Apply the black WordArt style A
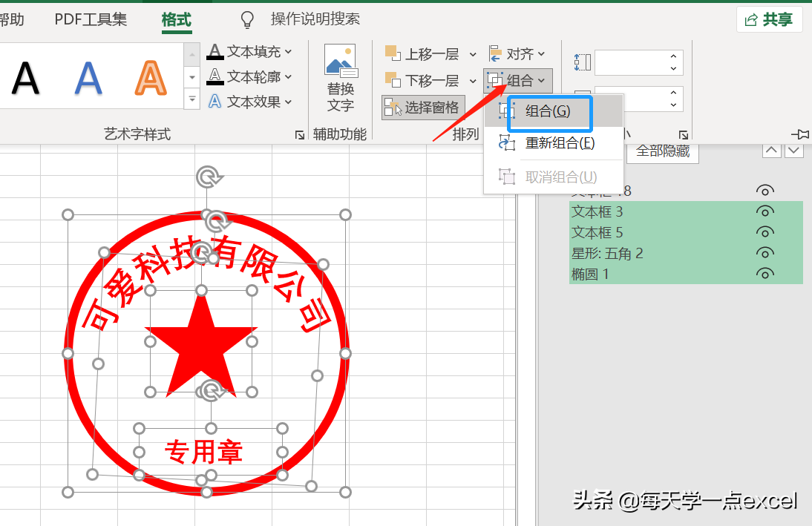This screenshot has width=812, height=526. point(25,78)
